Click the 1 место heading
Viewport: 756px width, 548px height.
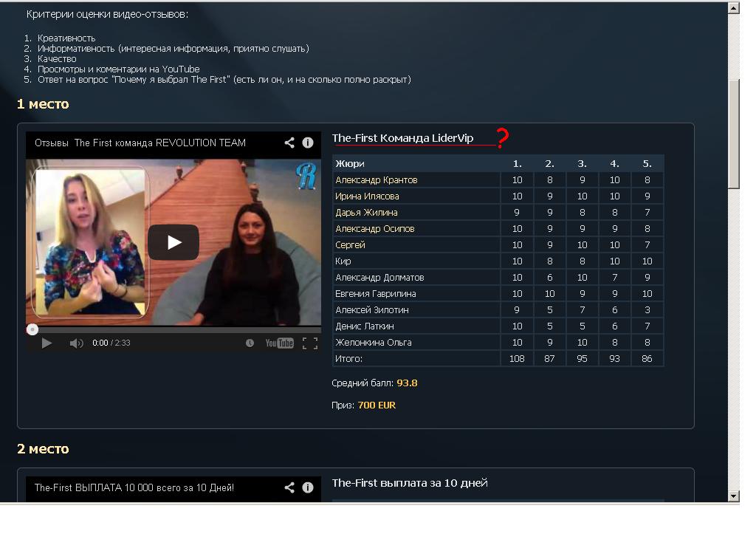click(x=43, y=104)
